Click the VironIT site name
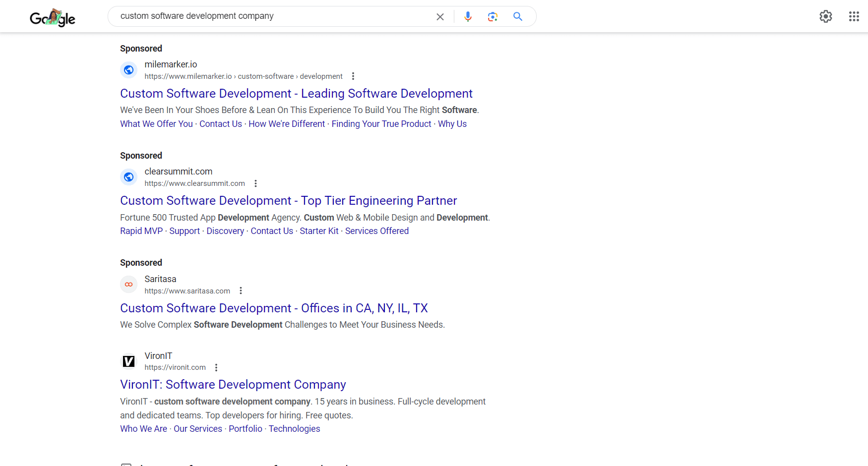This screenshot has height=466, width=868. (x=158, y=356)
